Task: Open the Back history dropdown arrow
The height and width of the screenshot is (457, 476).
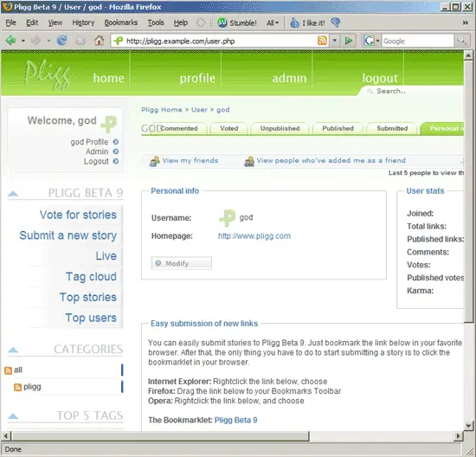Action: [x=23, y=41]
